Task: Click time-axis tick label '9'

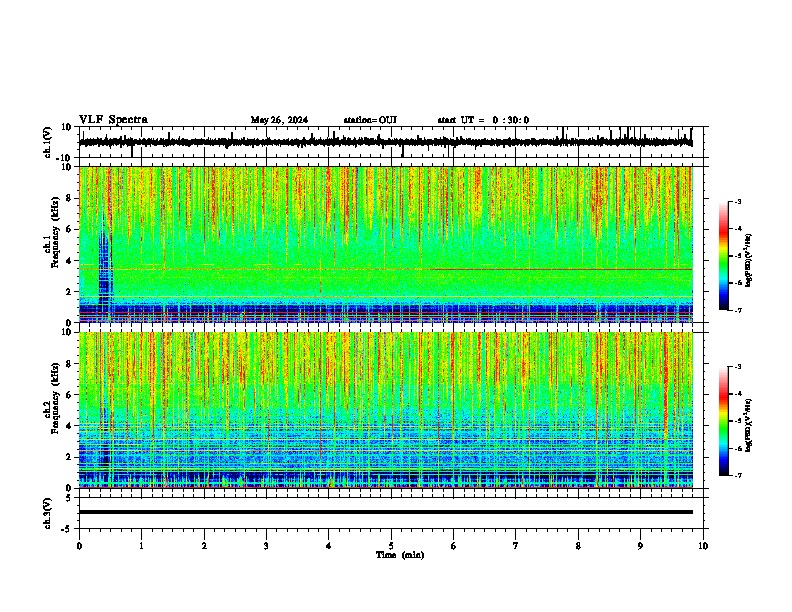Action: [640, 546]
